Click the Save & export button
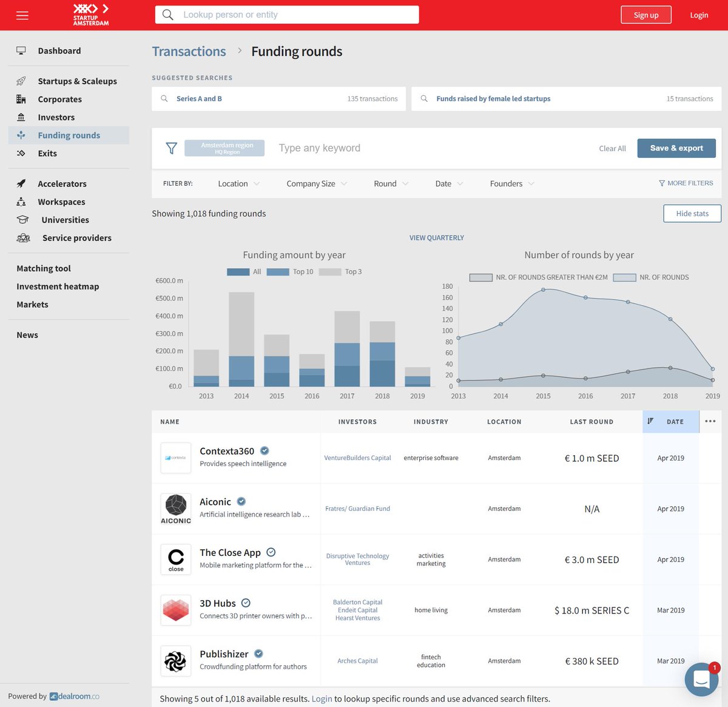 click(676, 148)
